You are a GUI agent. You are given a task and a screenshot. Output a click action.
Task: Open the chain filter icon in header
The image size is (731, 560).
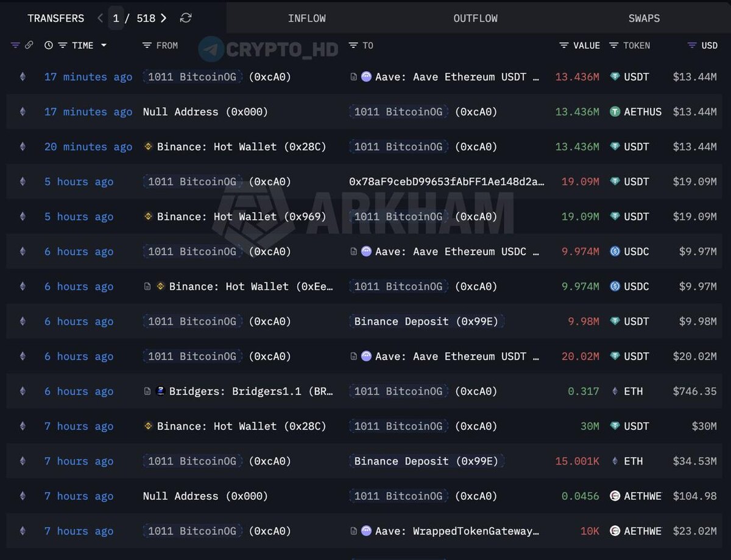15,46
